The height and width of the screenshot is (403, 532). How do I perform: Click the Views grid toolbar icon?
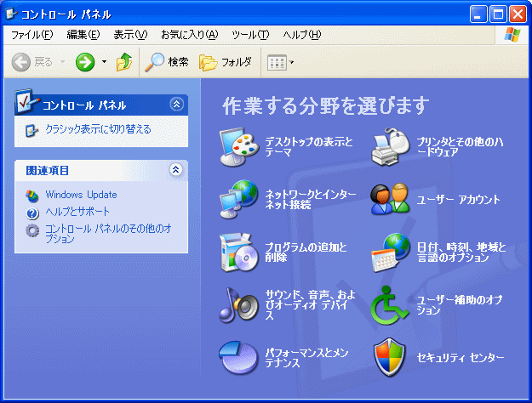[x=277, y=63]
